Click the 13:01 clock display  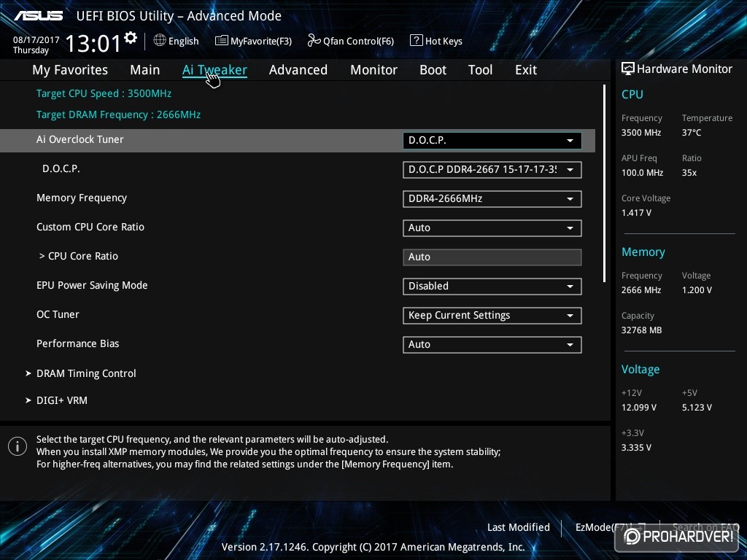coord(93,44)
